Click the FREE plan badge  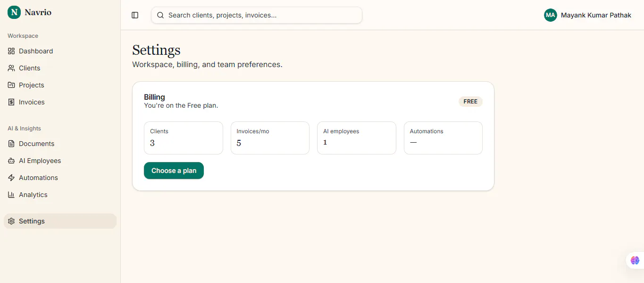click(470, 102)
